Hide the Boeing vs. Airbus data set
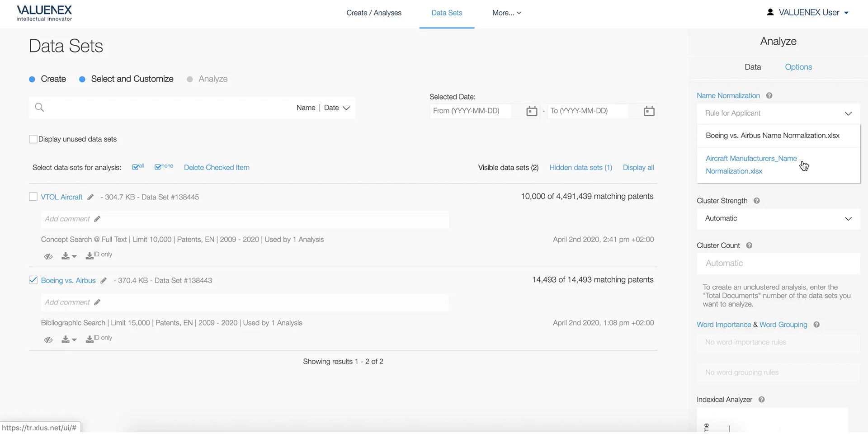The width and height of the screenshot is (868, 434). pyautogui.click(x=48, y=340)
